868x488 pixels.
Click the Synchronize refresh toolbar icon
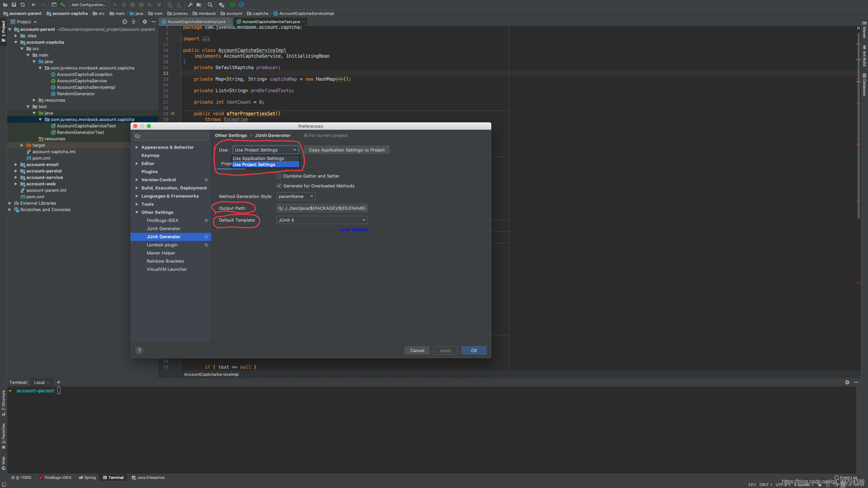coord(23,5)
